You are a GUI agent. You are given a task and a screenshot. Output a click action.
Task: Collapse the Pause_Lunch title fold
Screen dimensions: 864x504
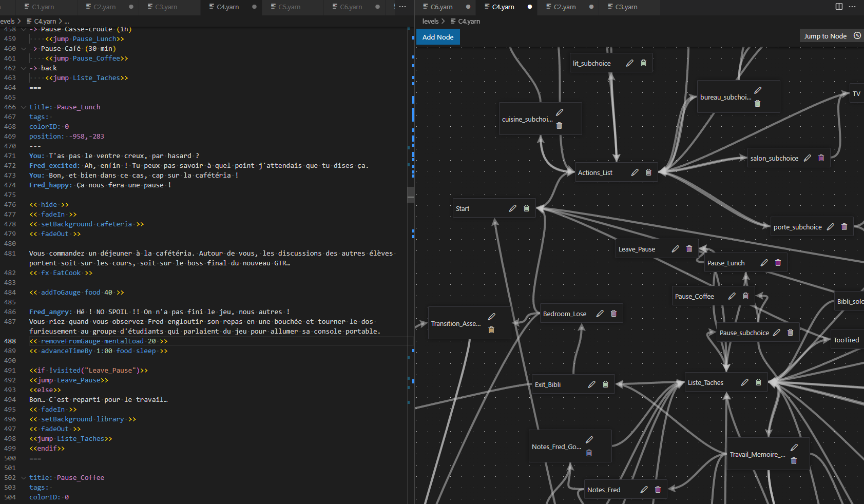[x=23, y=107]
